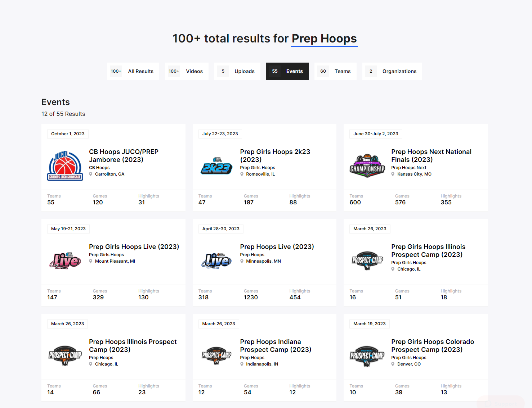The image size is (532, 408).
Task: Click location pin beside Carrollton, GA
Action: click(x=91, y=174)
